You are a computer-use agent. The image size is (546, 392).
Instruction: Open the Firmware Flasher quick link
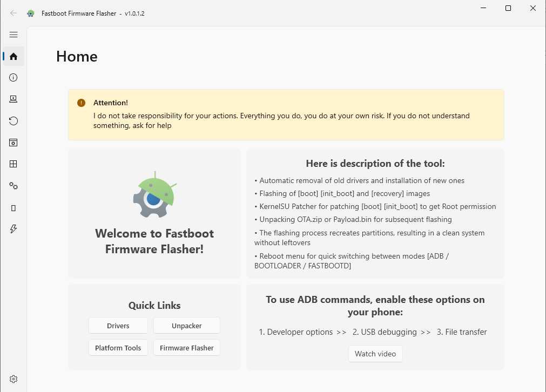click(186, 348)
